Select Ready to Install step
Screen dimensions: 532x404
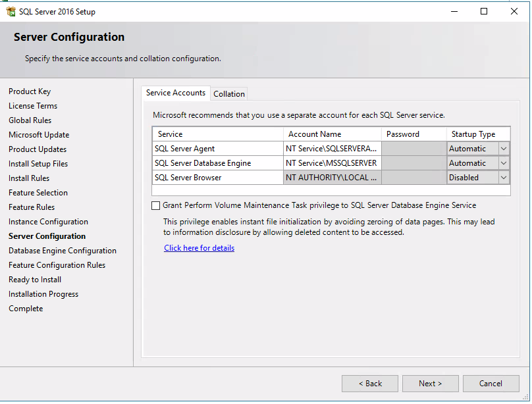point(34,279)
